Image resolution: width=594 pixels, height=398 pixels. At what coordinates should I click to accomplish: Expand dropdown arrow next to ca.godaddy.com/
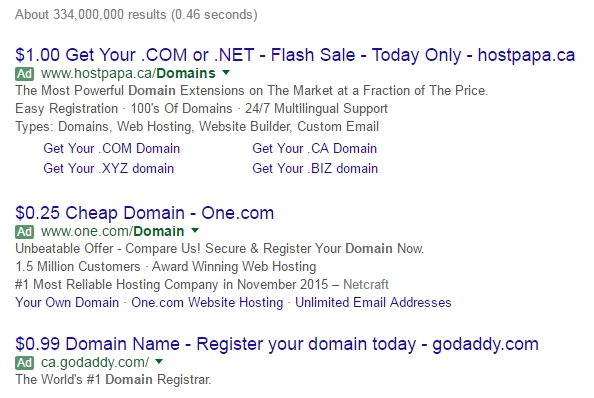159,361
